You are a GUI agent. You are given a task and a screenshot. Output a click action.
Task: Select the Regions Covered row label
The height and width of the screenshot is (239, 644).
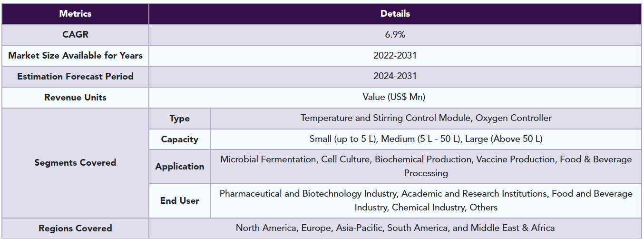click(x=75, y=228)
